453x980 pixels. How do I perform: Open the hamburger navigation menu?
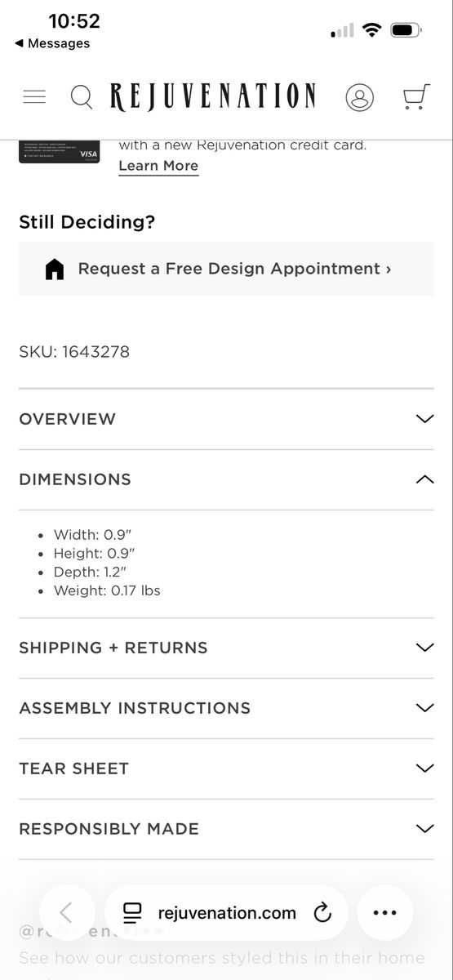point(34,96)
